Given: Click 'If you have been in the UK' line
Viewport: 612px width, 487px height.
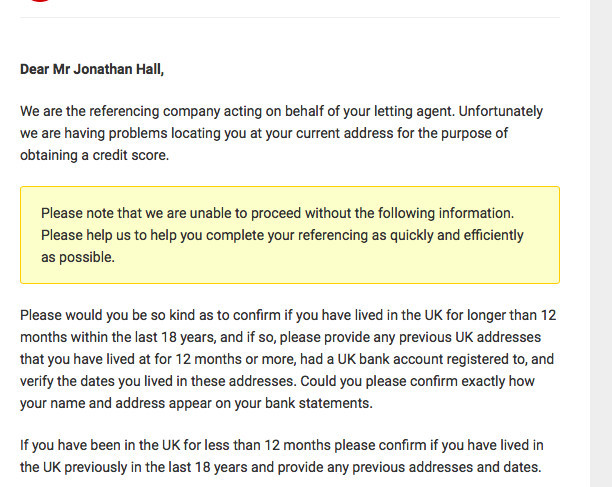Looking at the screenshot, I should (282, 445).
